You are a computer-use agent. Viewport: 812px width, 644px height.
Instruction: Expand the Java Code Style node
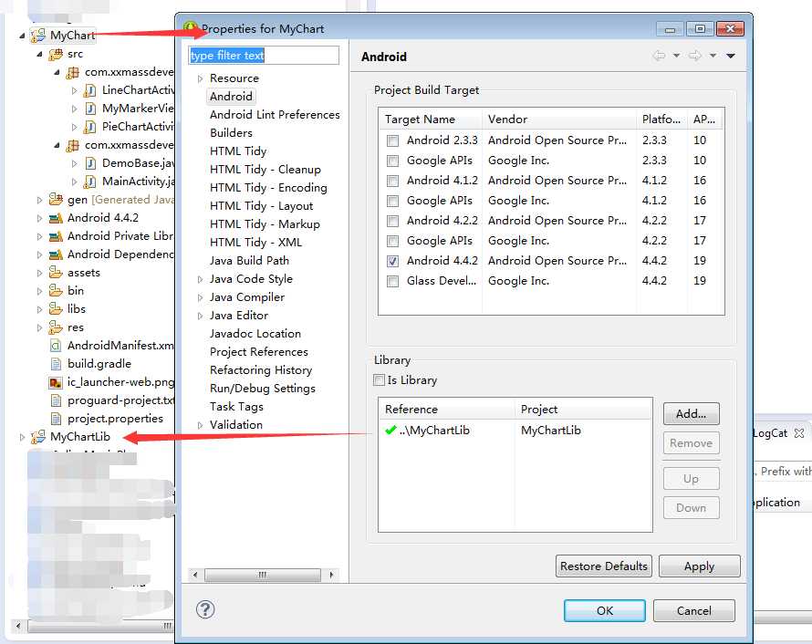point(201,279)
